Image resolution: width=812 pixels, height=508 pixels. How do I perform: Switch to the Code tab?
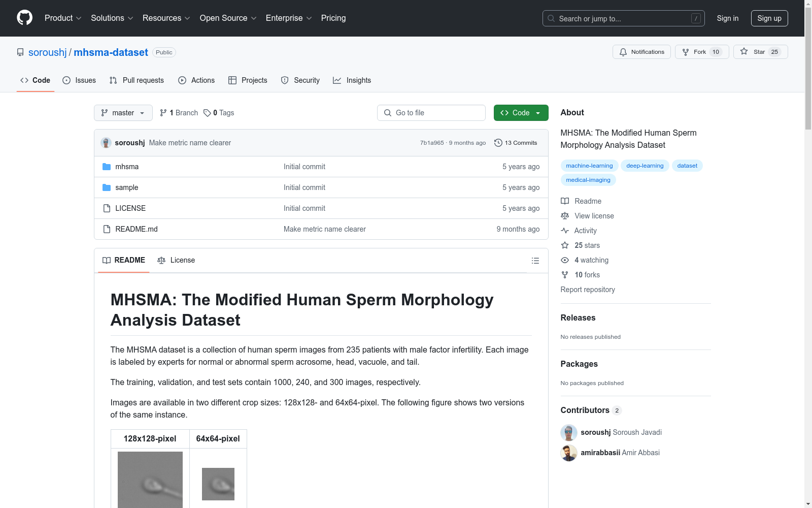[36, 80]
